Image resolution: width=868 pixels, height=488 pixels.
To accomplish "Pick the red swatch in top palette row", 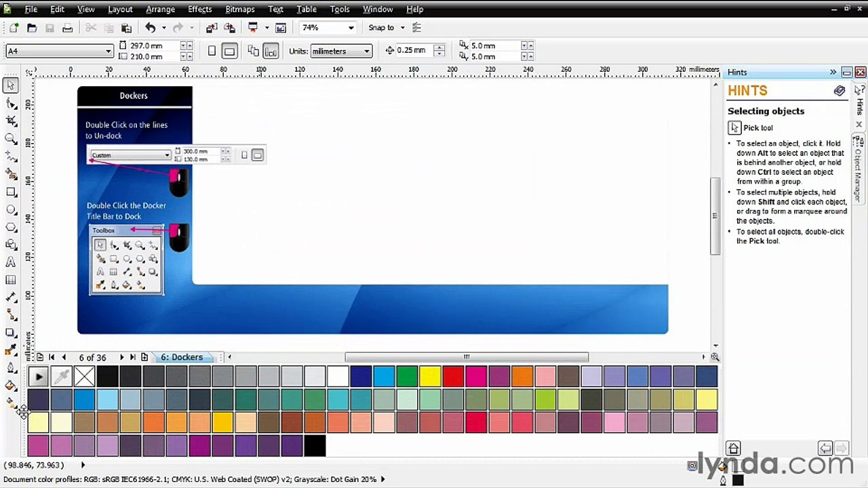I will 453,376.
